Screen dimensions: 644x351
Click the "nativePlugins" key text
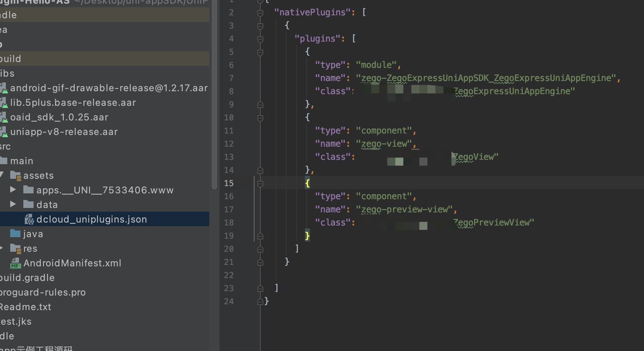[313, 12]
